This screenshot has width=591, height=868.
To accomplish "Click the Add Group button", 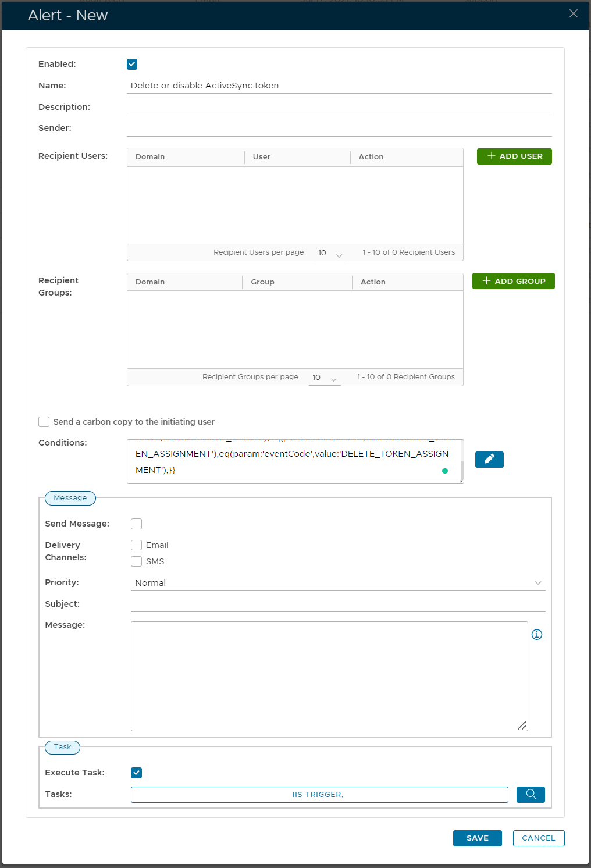I will [x=513, y=282].
